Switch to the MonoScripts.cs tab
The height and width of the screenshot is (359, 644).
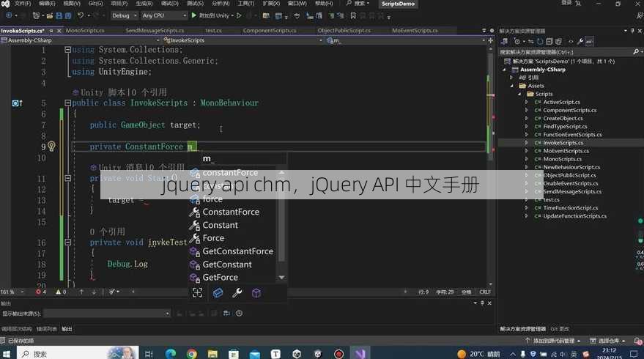pos(85,30)
